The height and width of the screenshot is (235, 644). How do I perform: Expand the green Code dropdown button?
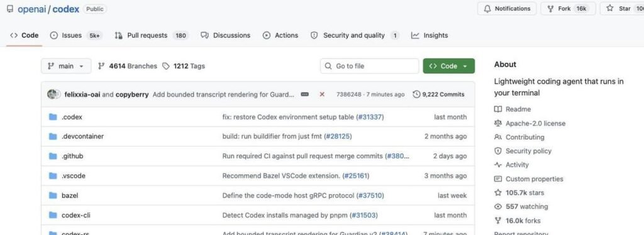pos(449,66)
